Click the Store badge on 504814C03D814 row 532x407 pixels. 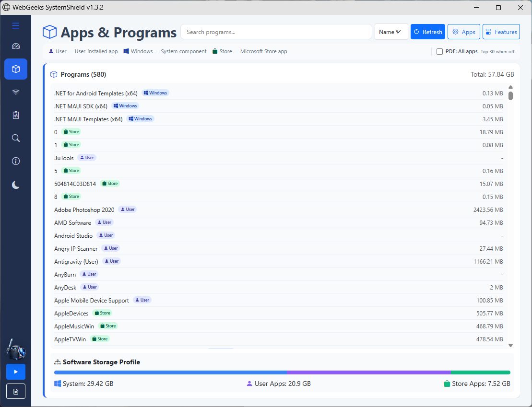click(x=110, y=184)
